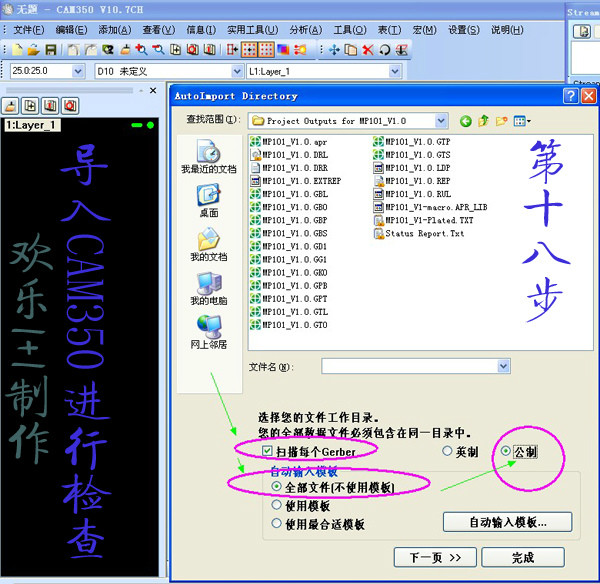600x584 pixels.
Task: Click the Save floppy disk icon
Action: click(51, 50)
